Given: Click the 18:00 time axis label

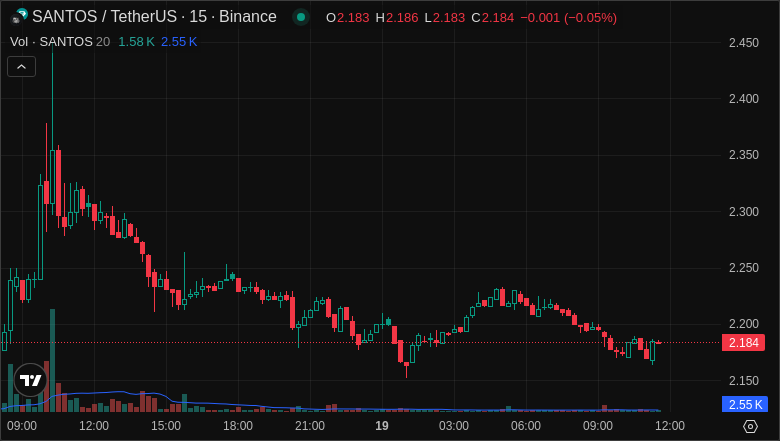Looking at the screenshot, I should click(x=238, y=426).
